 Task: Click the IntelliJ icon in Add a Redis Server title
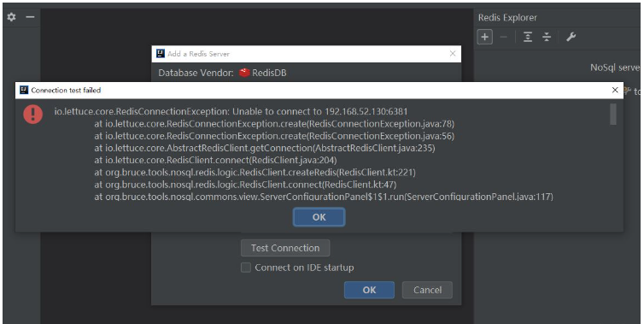(161, 54)
